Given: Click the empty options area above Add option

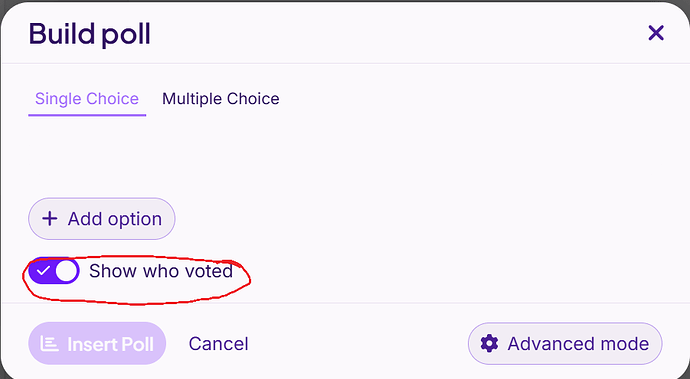Looking at the screenshot, I should 345,158.
